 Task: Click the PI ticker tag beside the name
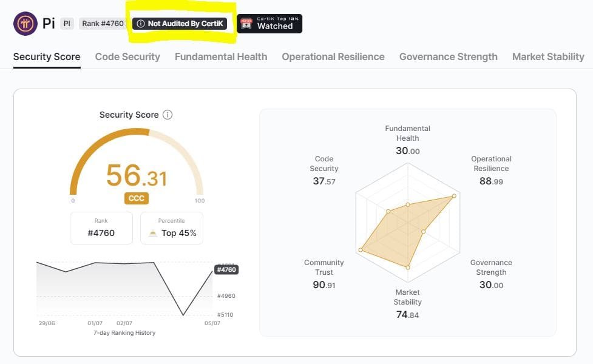tap(66, 24)
